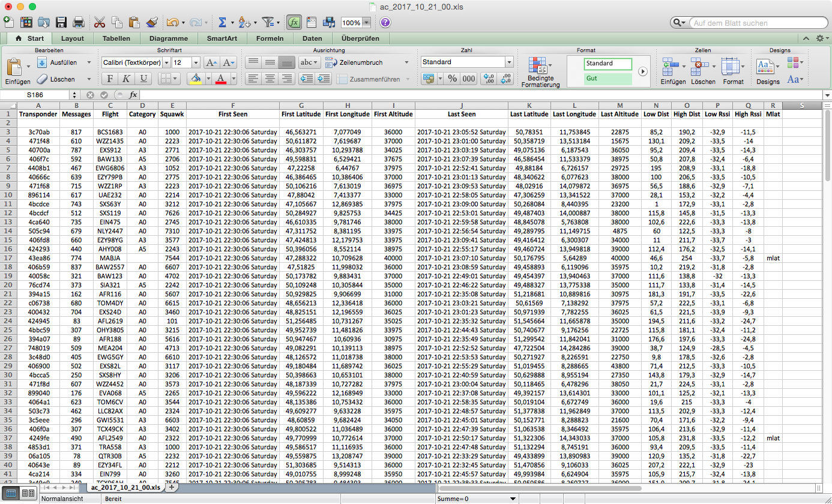This screenshot has height=504, width=832.
Task: Toggle italic formatting (K)
Action: coord(127,79)
